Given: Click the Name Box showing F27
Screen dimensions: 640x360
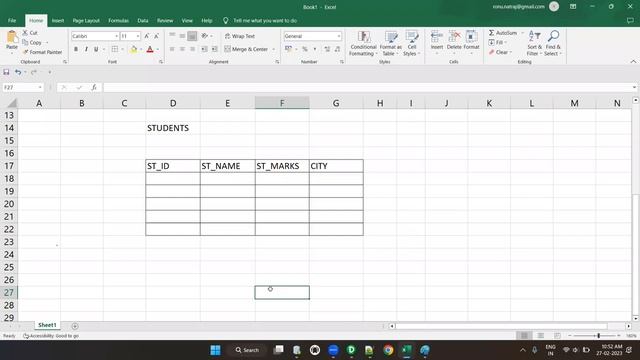Looking at the screenshot, I should (x=22, y=87).
